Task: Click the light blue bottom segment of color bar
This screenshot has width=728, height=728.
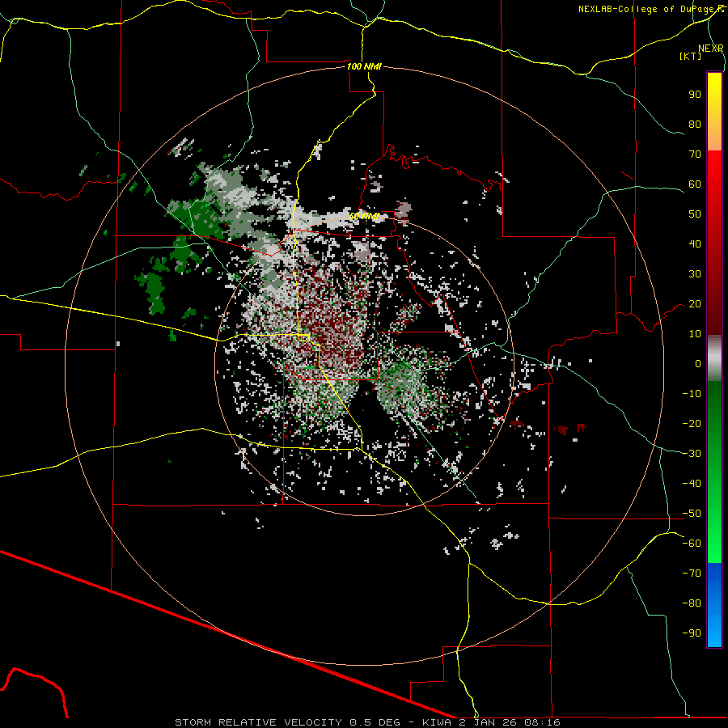Action: [714, 627]
